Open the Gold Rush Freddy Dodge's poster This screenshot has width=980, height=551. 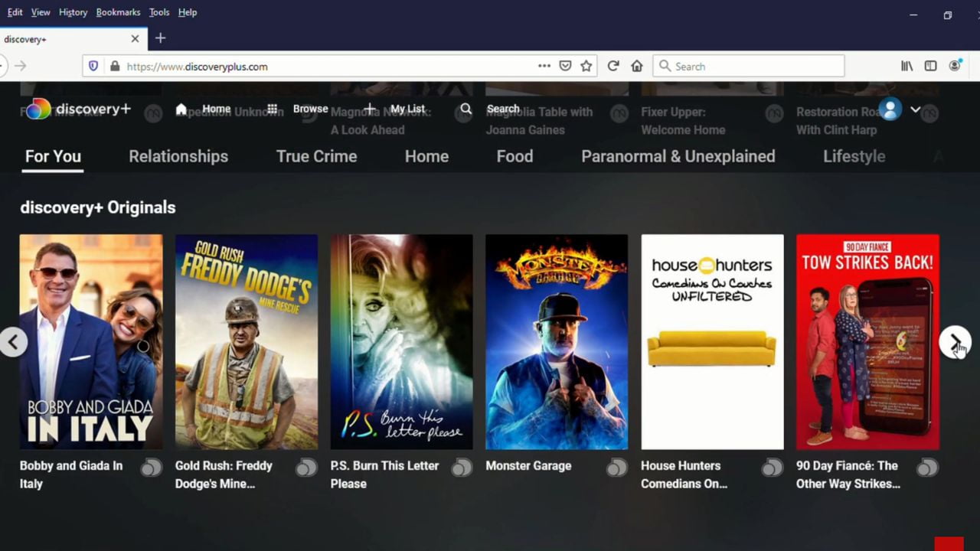[x=247, y=342]
